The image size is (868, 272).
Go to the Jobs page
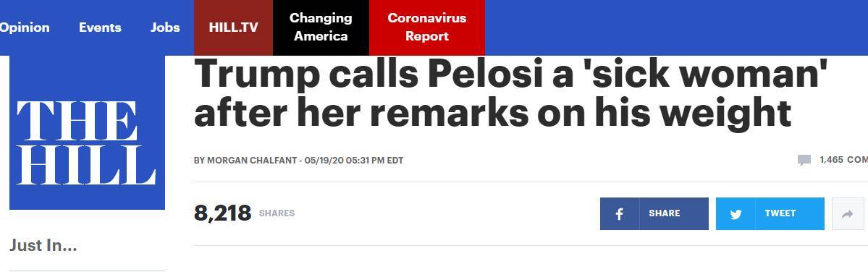[x=165, y=27]
